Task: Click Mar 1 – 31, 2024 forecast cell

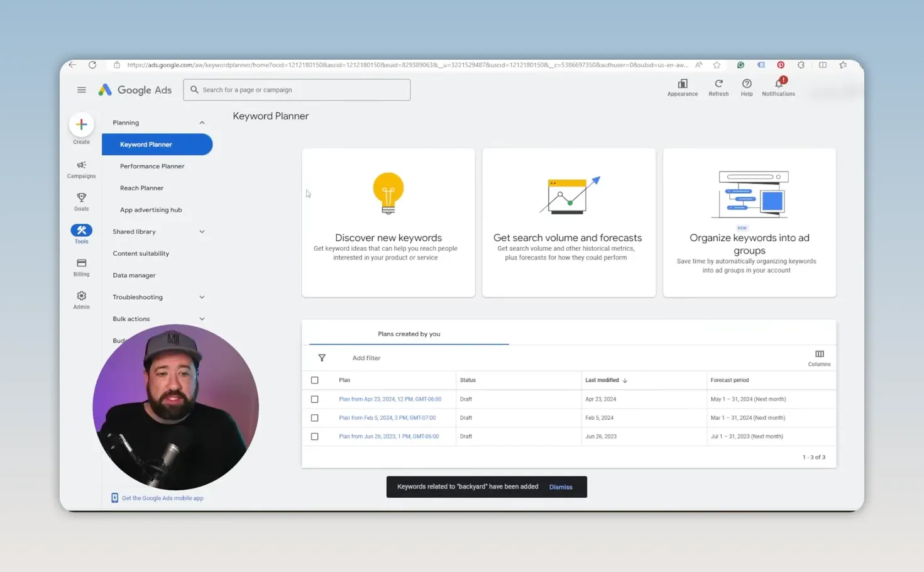Action: pyautogui.click(x=747, y=418)
